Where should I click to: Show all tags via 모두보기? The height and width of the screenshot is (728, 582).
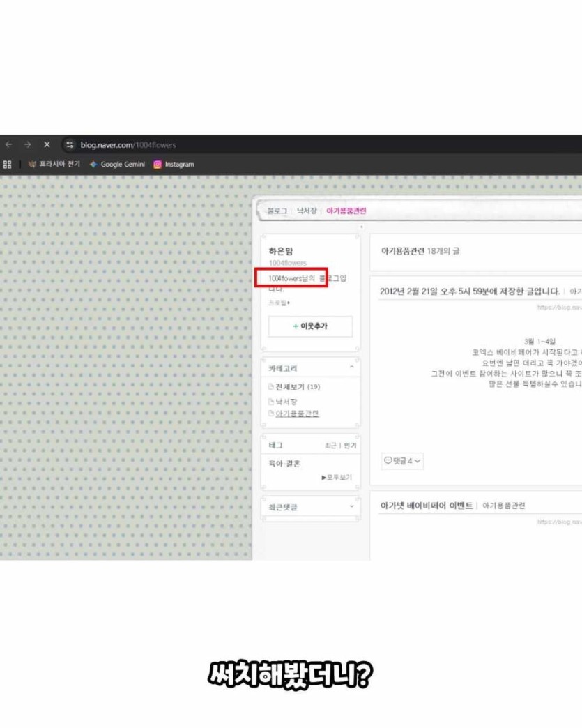[337, 478]
